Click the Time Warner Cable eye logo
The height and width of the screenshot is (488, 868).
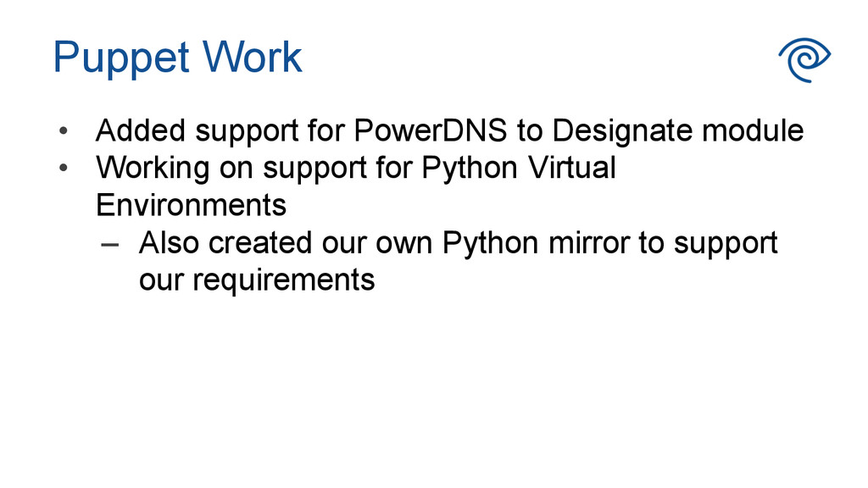[x=804, y=59]
